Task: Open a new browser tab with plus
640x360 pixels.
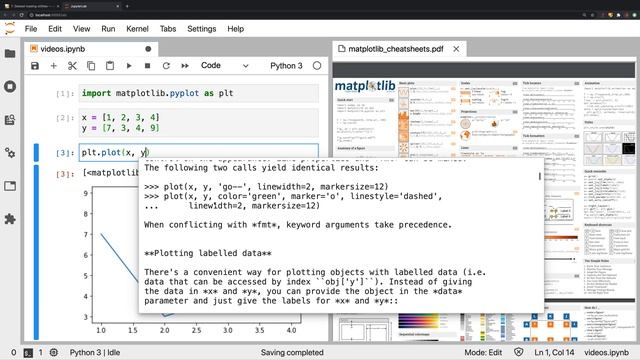Action: pos(127,6)
